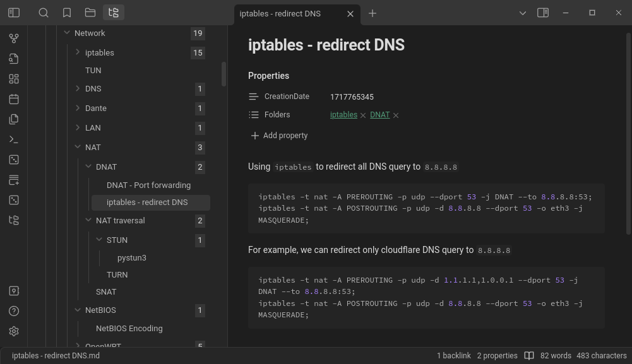
Task: Expand the iptables folder
Action: 78,52
